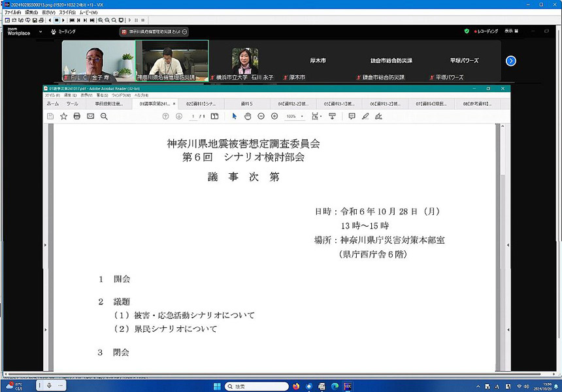The image size is (562, 392).
Task: Click the highlighter pen tool in Acrobat
Action: pos(365,116)
